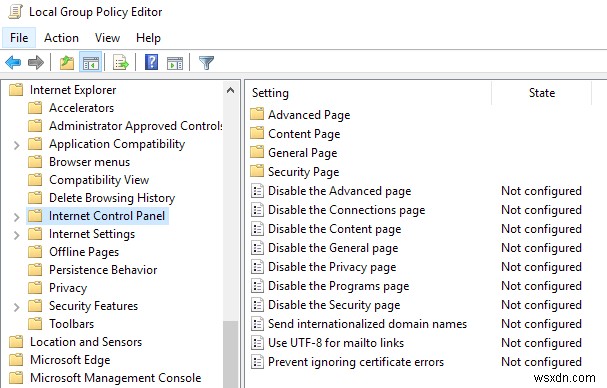Image resolution: width=607 pixels, height=388 pixels.
Task: Expand the Internet Control Panel tree node
Action: pyautogui.click(x=17, y=217)
